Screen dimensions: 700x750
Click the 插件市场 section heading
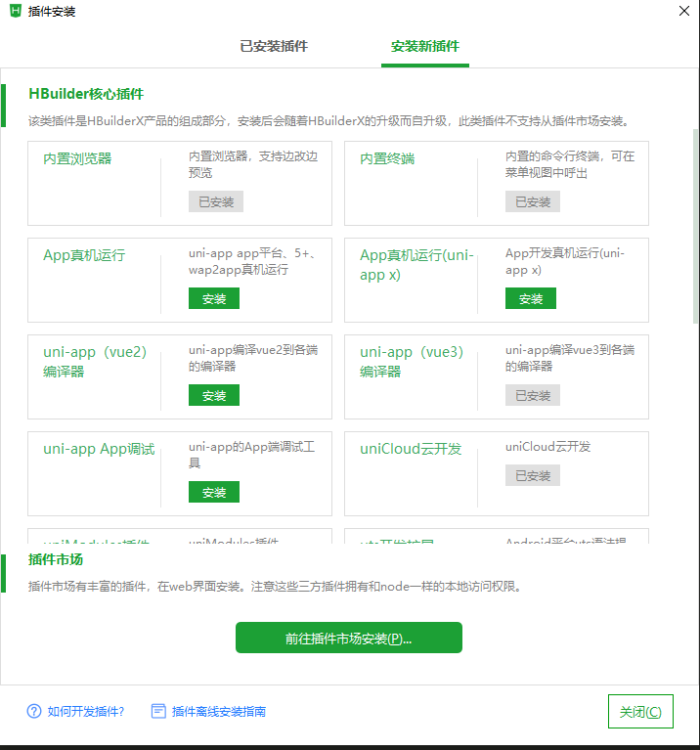click(x=56, y=559)
